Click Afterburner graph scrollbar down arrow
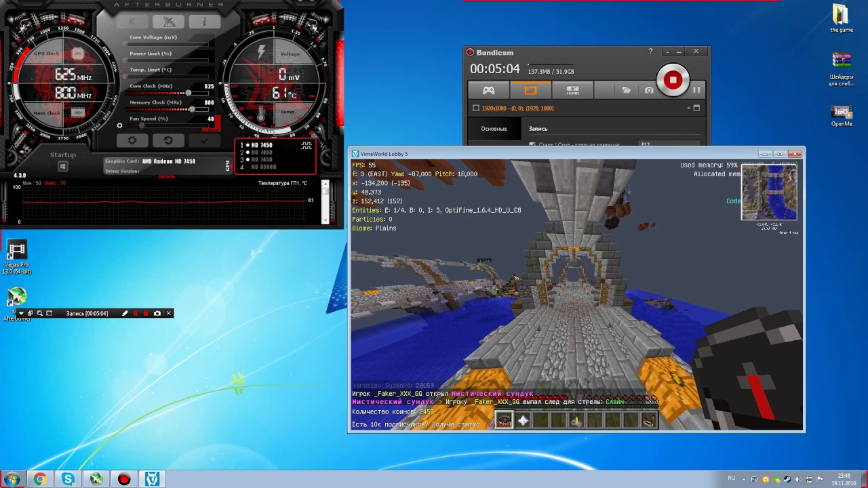868x488 pixels. 325,219
